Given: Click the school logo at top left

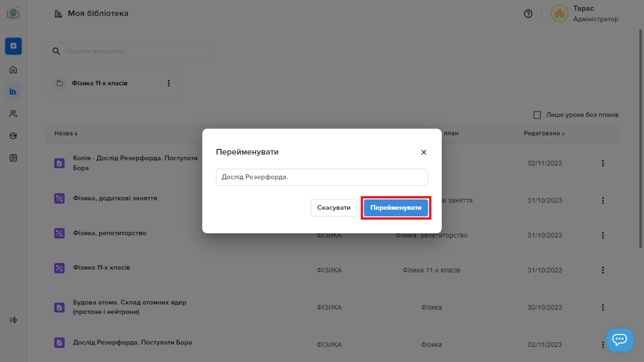Looking at the screenshot, I should (13, 13).
